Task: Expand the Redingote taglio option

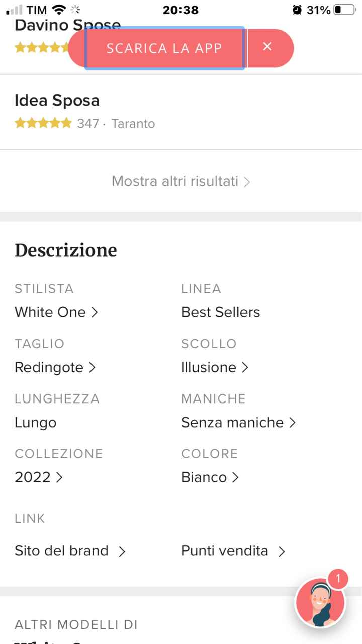Action: [x=55, y=367]
